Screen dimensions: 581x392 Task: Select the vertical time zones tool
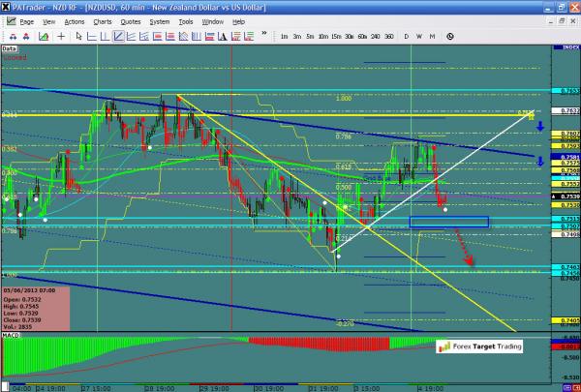tap(197, 37)
